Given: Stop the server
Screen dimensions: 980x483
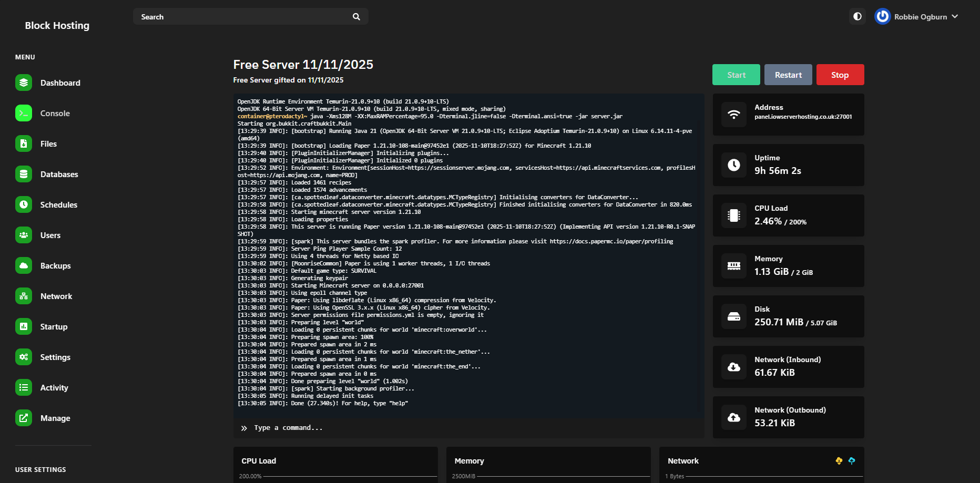Looking at the screenshot, I should point(840,75).
